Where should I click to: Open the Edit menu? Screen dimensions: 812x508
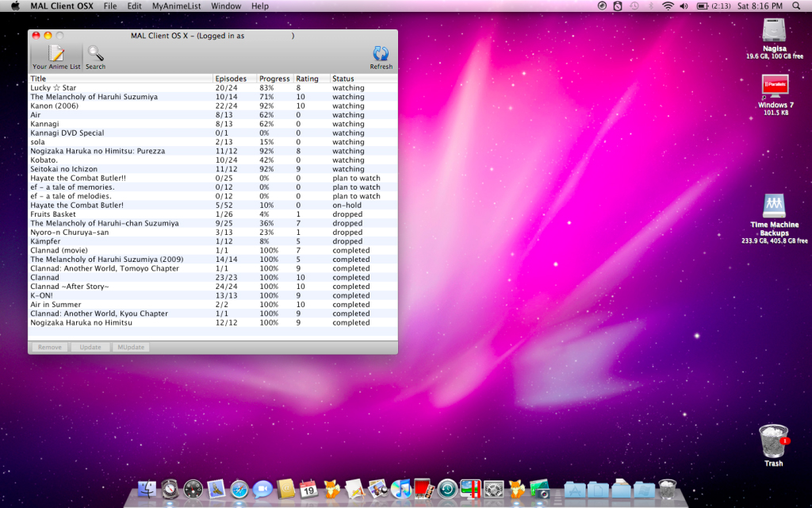(x=134, y=6)
